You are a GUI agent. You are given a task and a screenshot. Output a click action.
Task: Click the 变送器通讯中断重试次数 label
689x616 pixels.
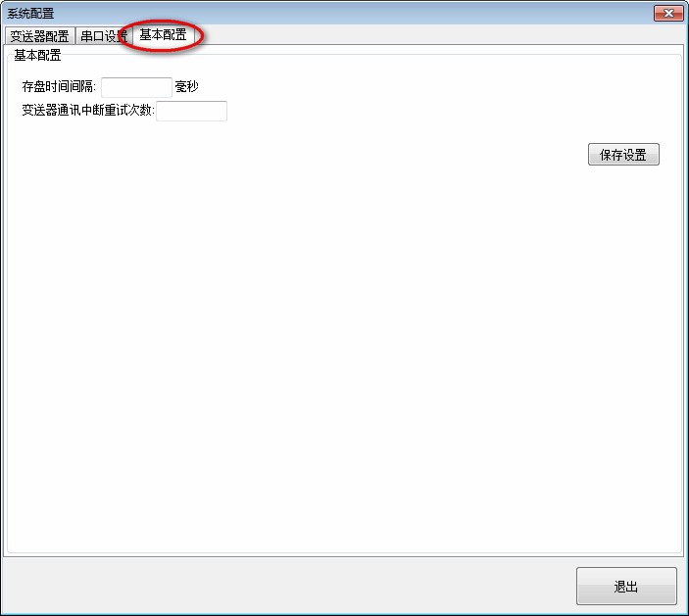coord(88,111)
